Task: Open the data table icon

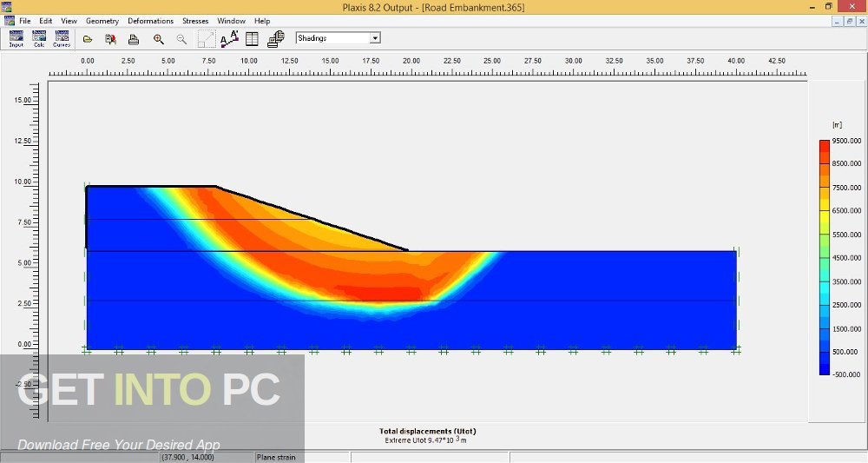Action: (x=252, y=39)
